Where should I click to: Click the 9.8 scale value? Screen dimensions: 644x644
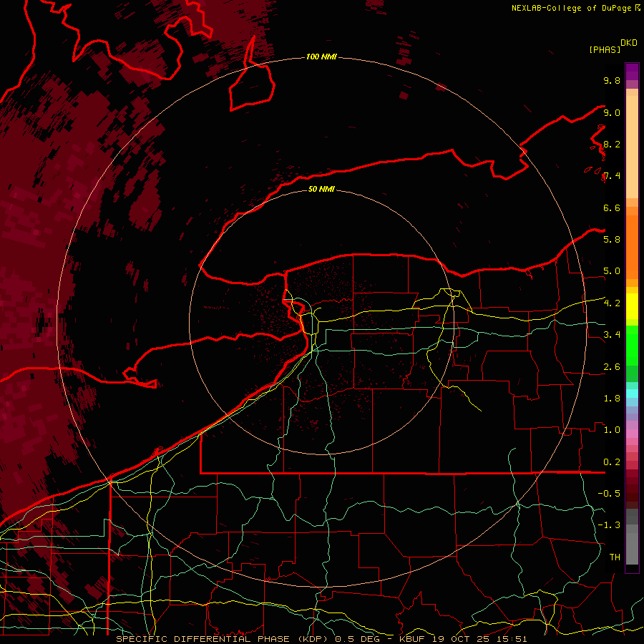[612, 80]
